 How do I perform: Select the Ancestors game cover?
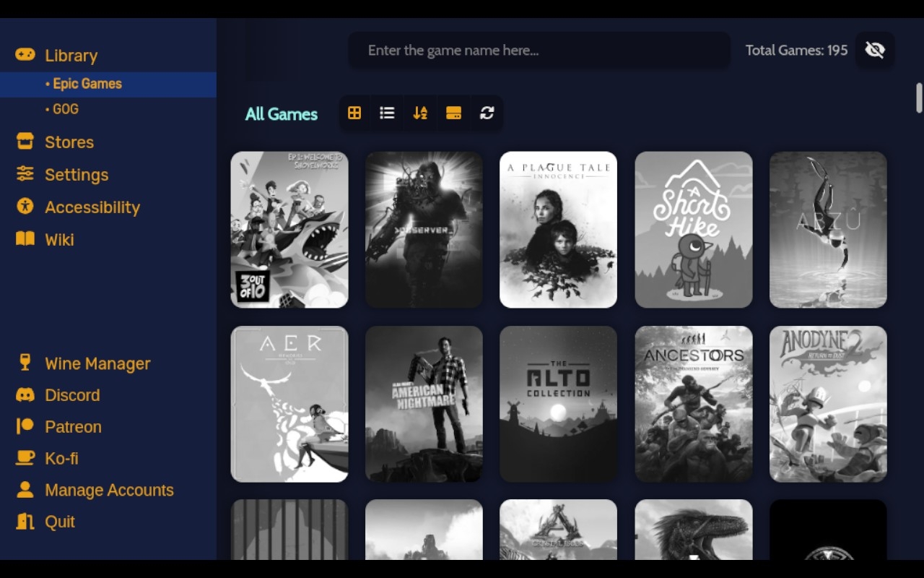tap(694, 404)
